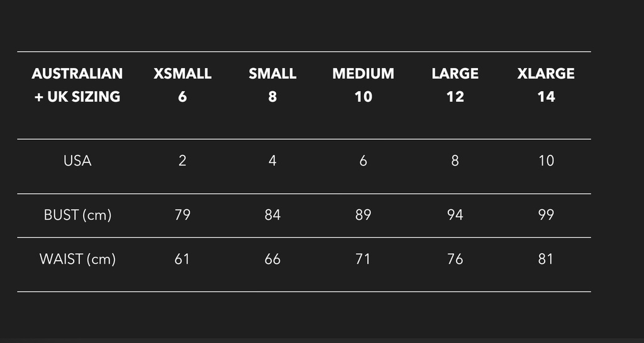The height and width of the screenshot is (343, 644).
Task: Click the waist value 71 for MEDIUM
Action: [363, 259]
